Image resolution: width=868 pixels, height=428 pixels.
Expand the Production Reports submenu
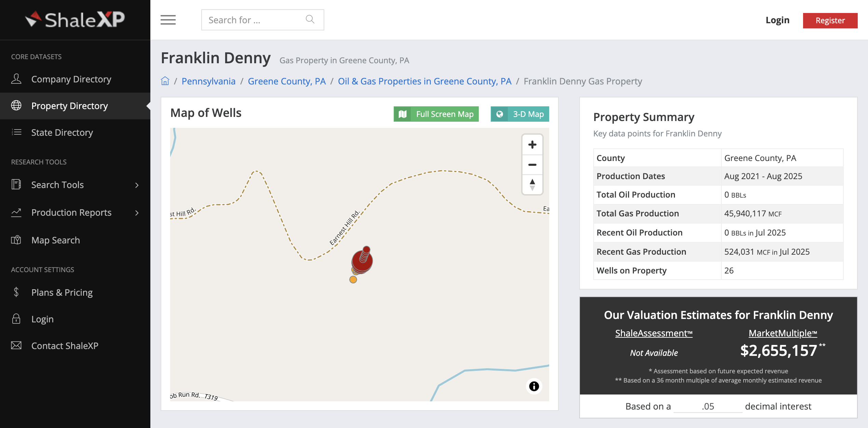coord(137,213)
